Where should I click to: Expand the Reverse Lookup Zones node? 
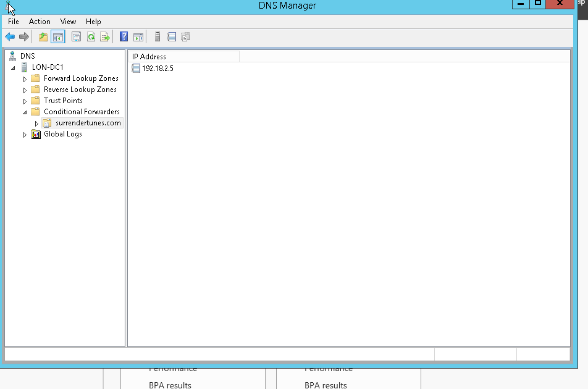click(25, 90)
